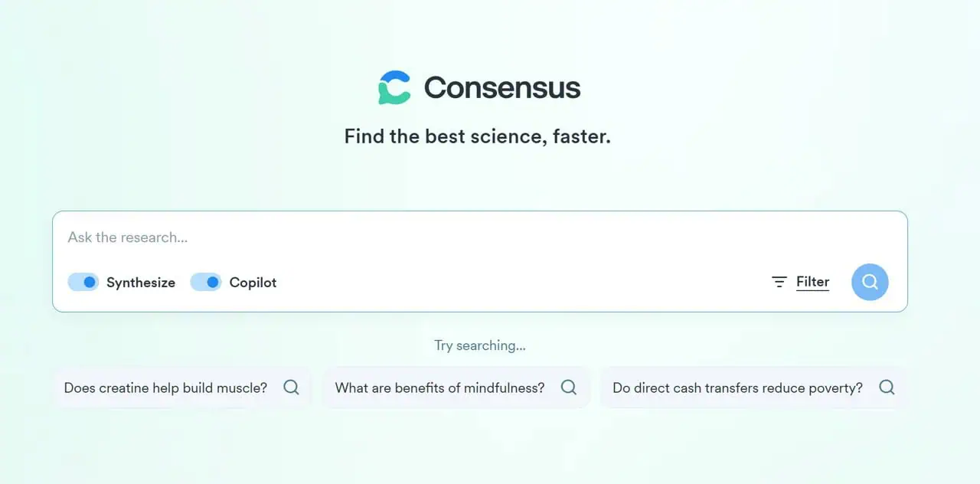Choose 'What are benefits of mindfulness?' suggestion
Image resolution: width=980 pixels, height=484 pixels.
coord(439,388)
